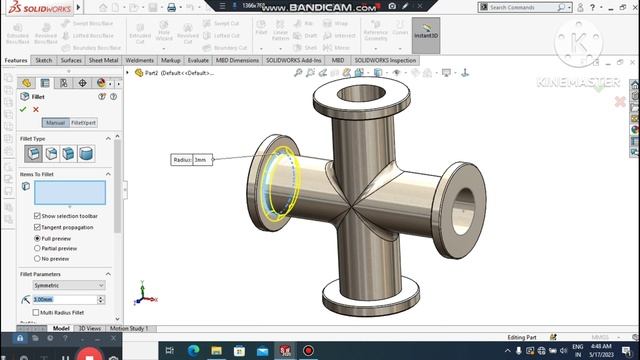This screenshot has height=360, width=640.
Task: Open the ConfigurationManager tab icon
Action: pos(64,83)
